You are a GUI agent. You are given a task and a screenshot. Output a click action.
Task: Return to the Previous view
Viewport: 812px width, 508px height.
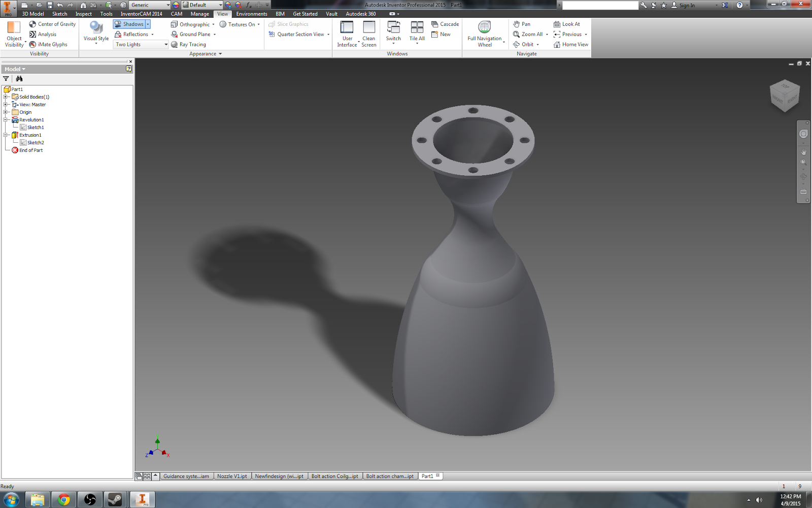(567, 34)
